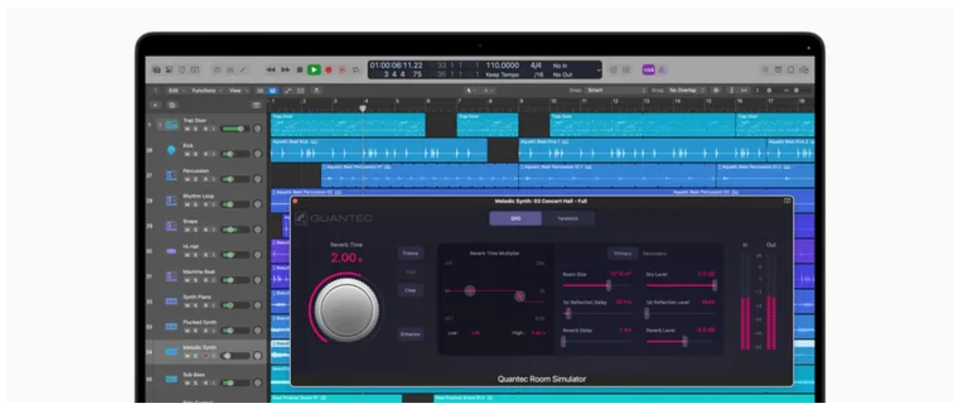This screenshot has width=980, height=410.
Task: Mute the Snaps track
Action: click(187, 230)
